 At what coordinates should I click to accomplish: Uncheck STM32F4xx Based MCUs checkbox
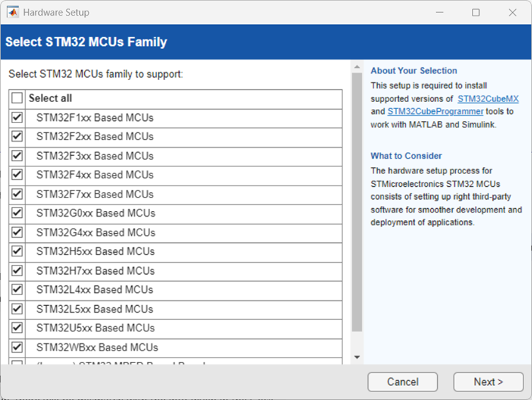[x=17, y=175]
